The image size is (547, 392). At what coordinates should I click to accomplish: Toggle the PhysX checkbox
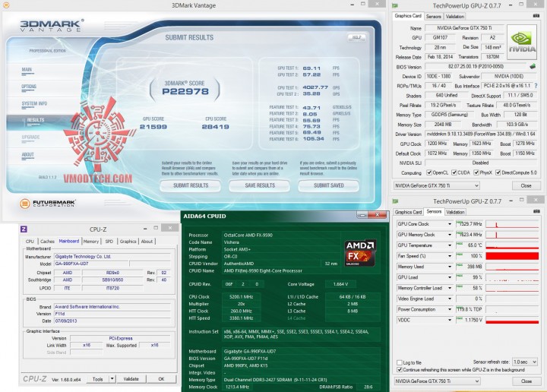coord(476,172)
